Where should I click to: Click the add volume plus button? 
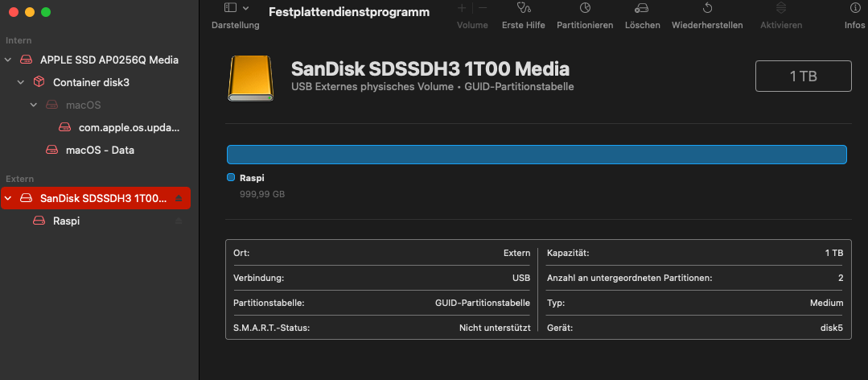(x=462, y=8)
